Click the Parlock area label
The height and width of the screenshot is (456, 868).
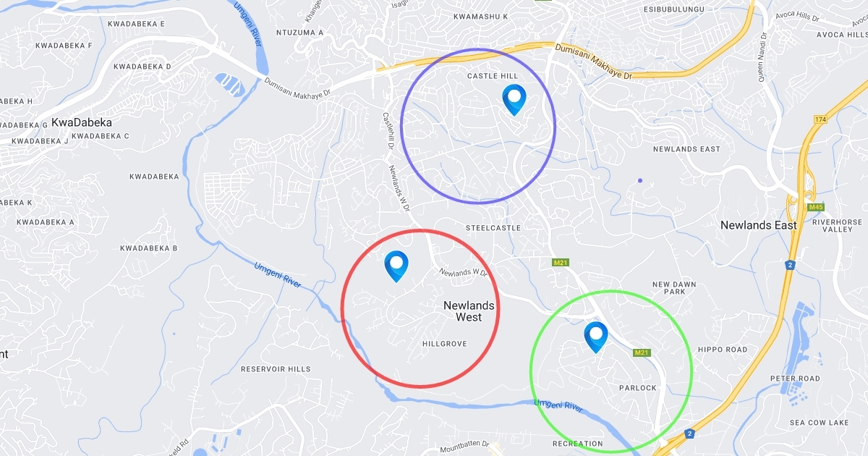[x=638, y=388]
